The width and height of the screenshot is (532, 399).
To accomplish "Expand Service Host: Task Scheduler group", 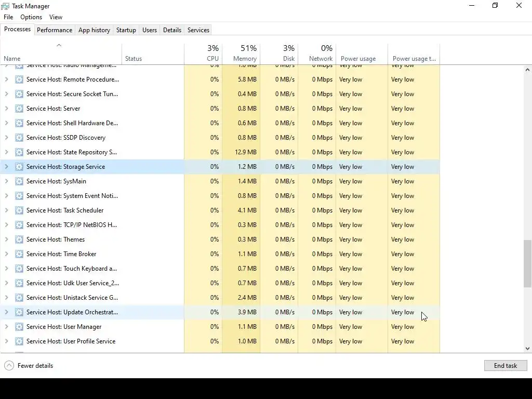I will click(6, 211).
